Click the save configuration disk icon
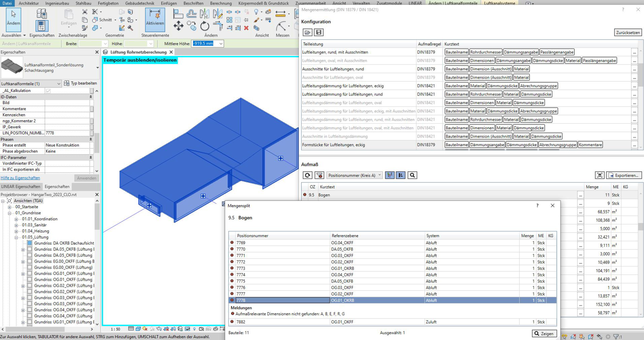 [319, 32]
